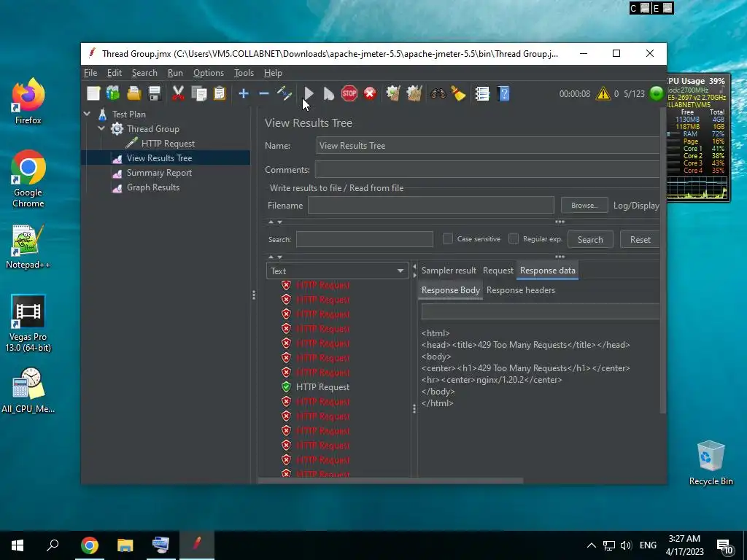Select View Results Tree node

(159, 158)
